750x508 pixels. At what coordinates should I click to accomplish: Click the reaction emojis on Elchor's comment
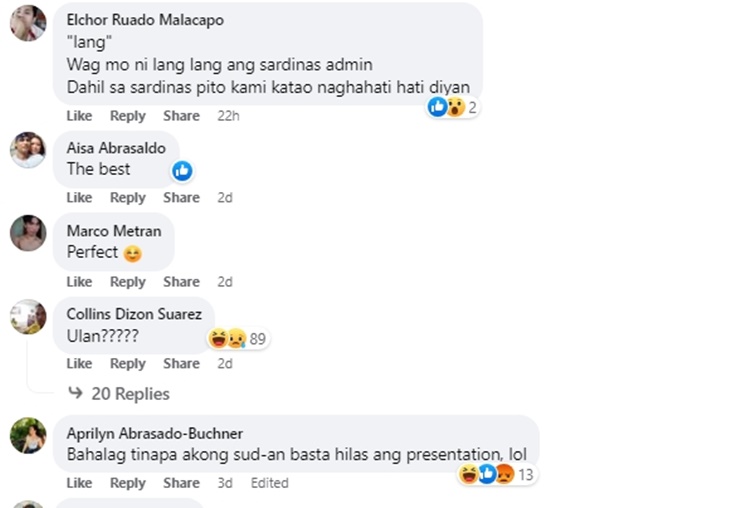pyautogui.click(x=447, y=107)
